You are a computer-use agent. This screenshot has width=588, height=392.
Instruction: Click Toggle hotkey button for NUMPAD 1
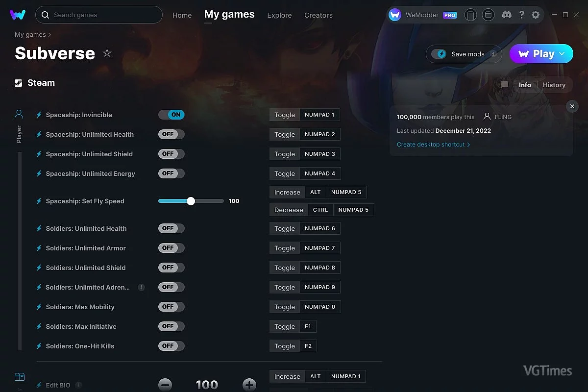click(285, 115)
